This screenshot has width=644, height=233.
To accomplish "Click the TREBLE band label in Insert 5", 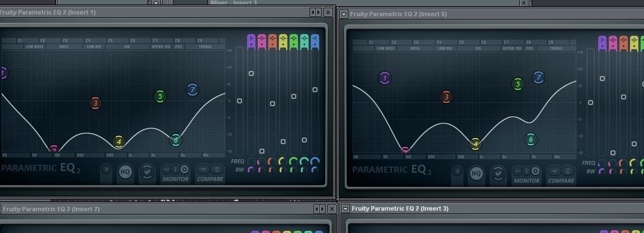I will click(556, 49).
